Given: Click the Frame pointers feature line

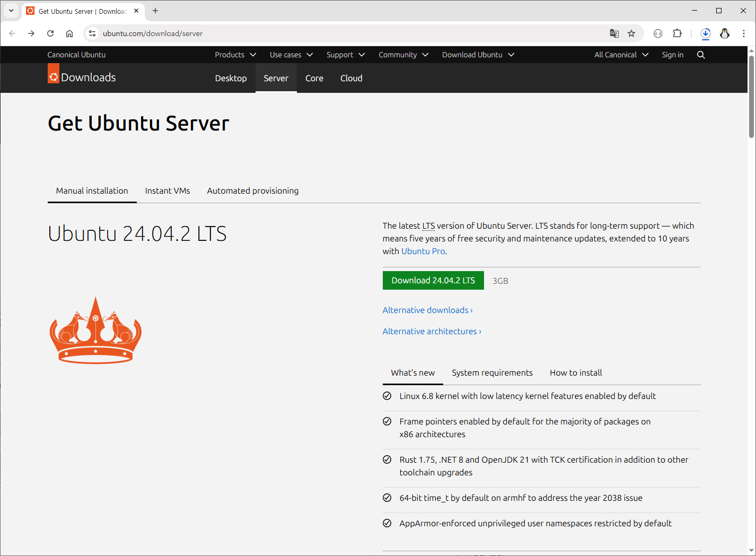Looking at the screenshot, I should (525, 428).
